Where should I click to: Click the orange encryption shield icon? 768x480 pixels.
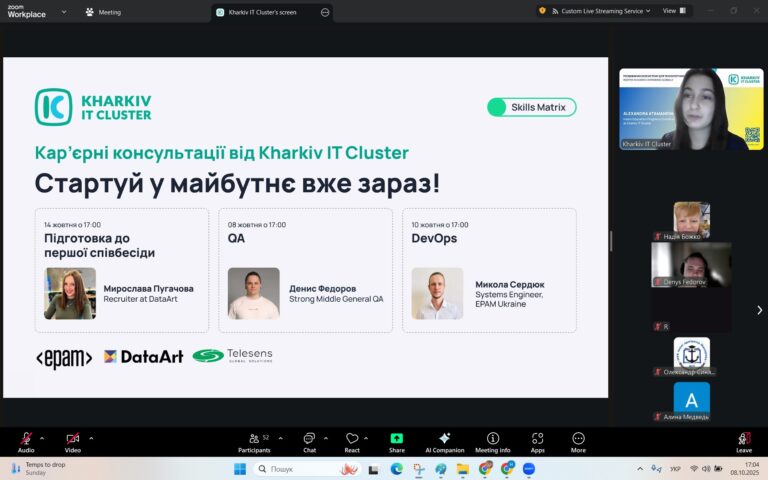(x=542, y=10)
